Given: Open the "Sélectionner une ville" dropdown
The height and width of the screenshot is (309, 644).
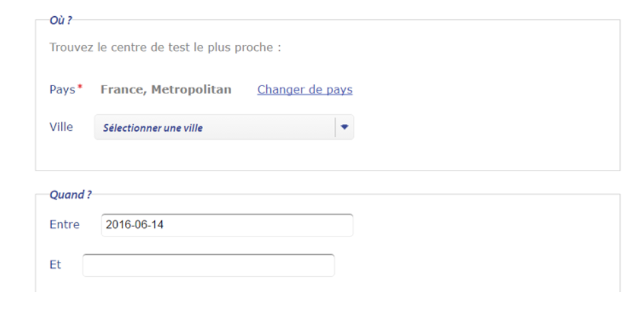Looking at the screenshot, I should tap(215, 128).
